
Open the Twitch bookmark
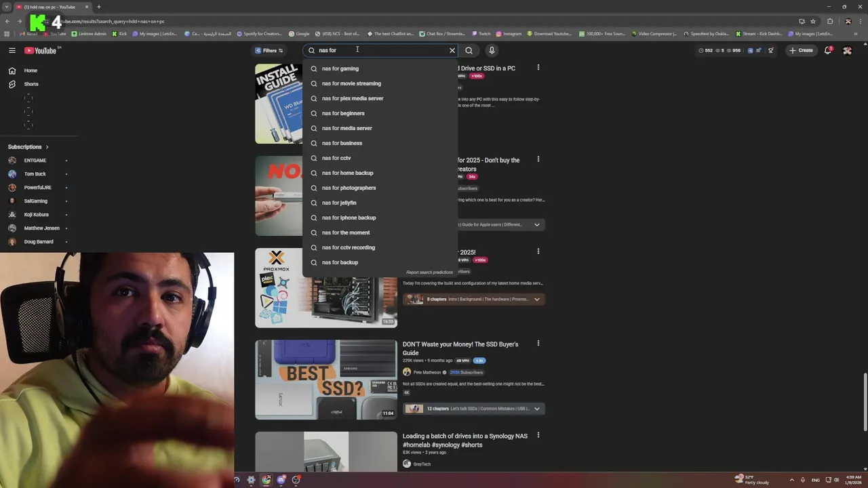pos(481,33)
